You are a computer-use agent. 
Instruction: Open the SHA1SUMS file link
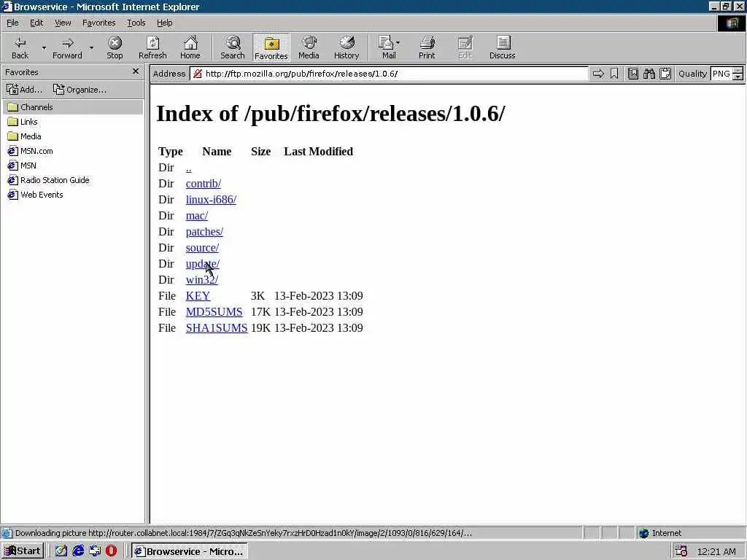click(x=216, y=328)
